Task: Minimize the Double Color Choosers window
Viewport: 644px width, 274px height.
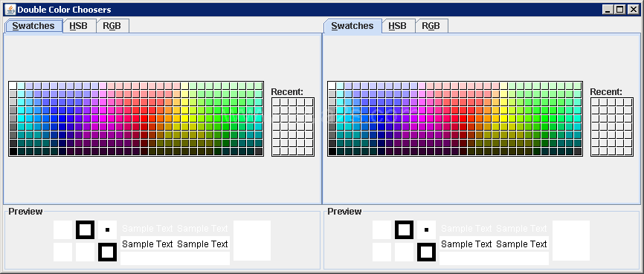Action: [608, 10]
